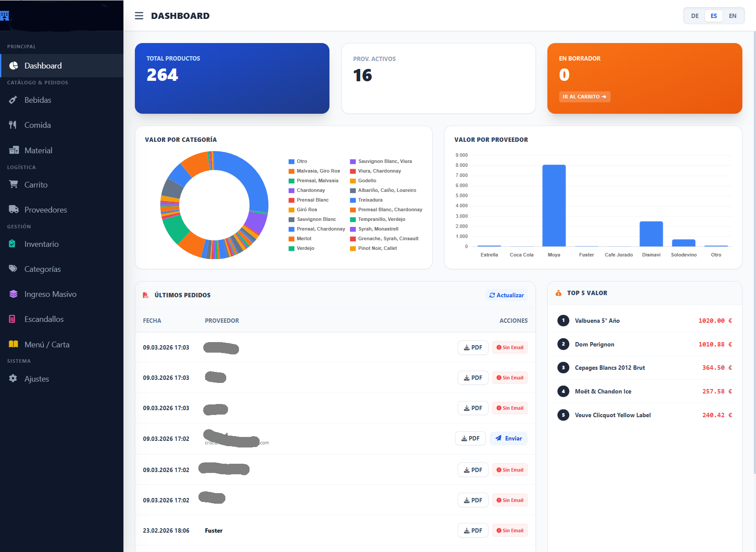This screenshot has width=756, height=552.
Task: Collapse the sidebar with the hamburger icon
Action: point(139,15)
